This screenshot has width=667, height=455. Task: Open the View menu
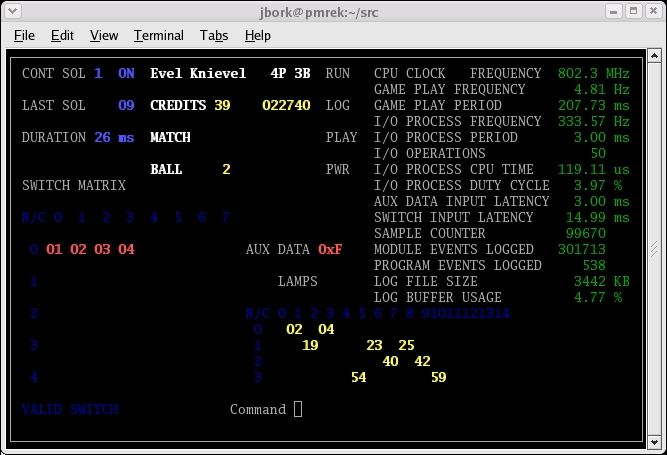[104, 35]
